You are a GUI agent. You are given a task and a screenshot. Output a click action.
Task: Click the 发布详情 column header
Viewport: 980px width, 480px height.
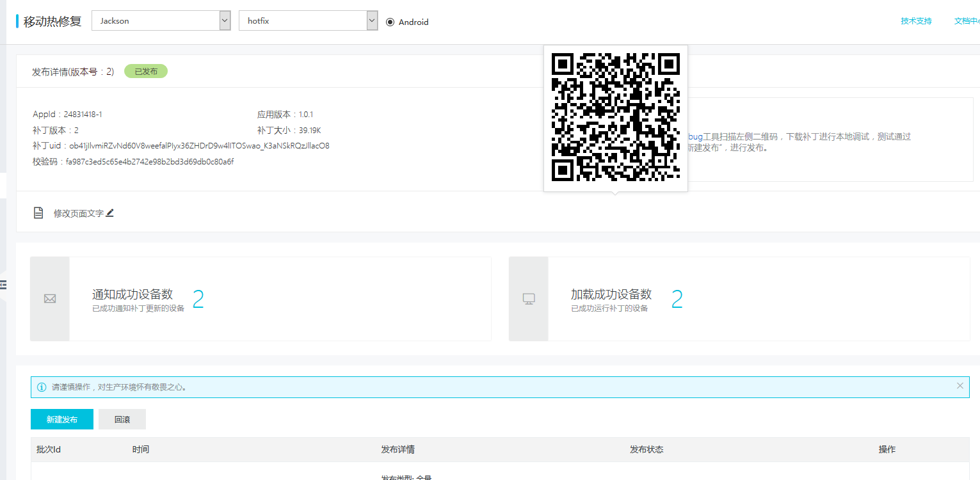[398, 449]
